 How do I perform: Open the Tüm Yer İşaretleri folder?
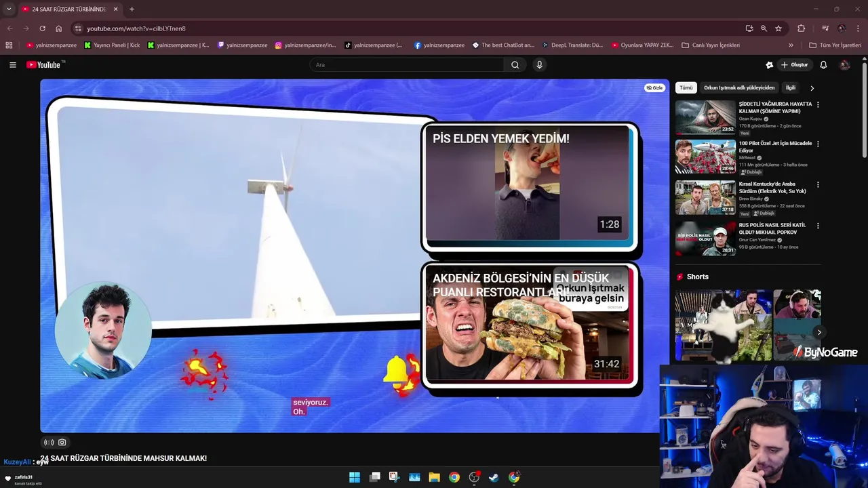pyautogui.click(x=835, y=45)
